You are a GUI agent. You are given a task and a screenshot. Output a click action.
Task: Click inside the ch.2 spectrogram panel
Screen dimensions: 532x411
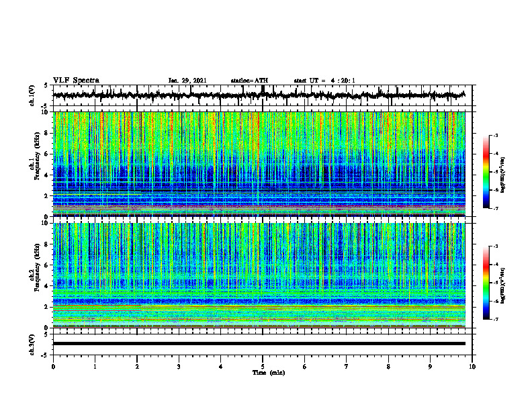[x=259, y=275]
